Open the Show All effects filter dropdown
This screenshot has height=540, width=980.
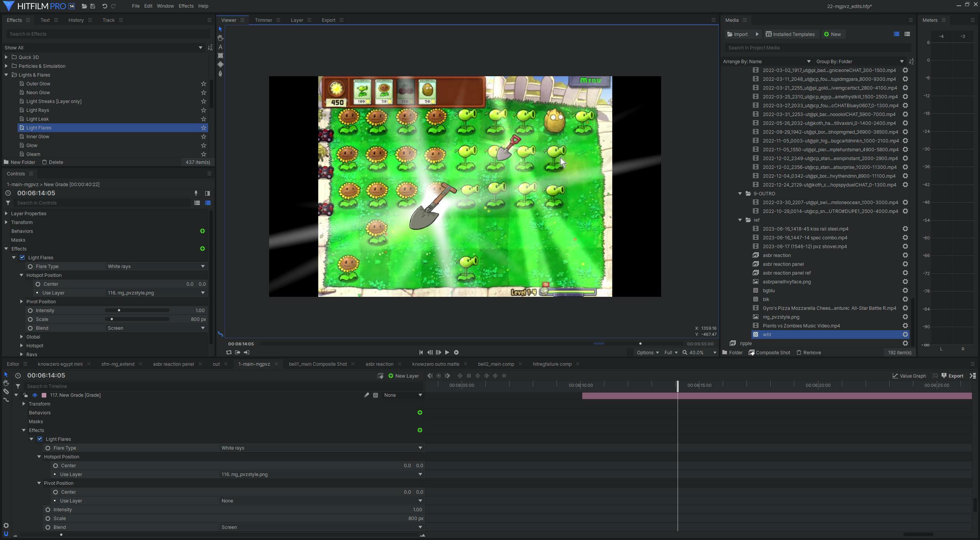(x=103, y=48)
